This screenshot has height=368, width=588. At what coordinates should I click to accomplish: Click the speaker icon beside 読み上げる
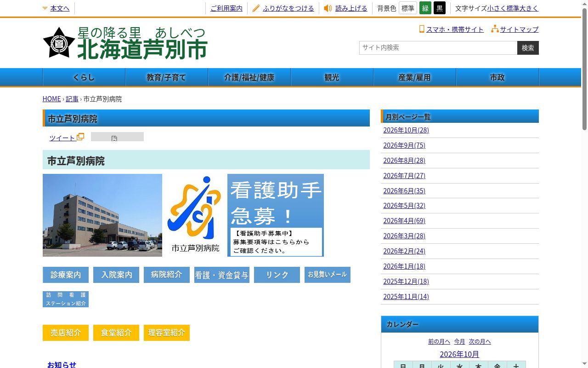click(x=328, y=8)
